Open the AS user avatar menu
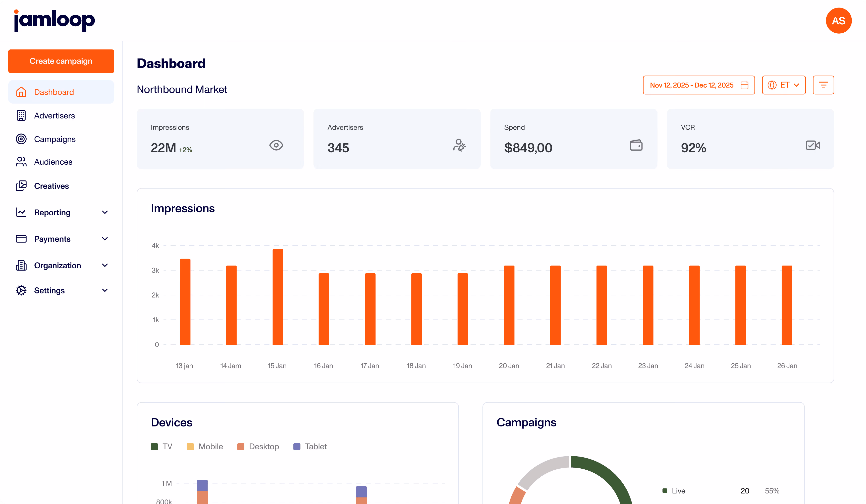 coord(839,21)
